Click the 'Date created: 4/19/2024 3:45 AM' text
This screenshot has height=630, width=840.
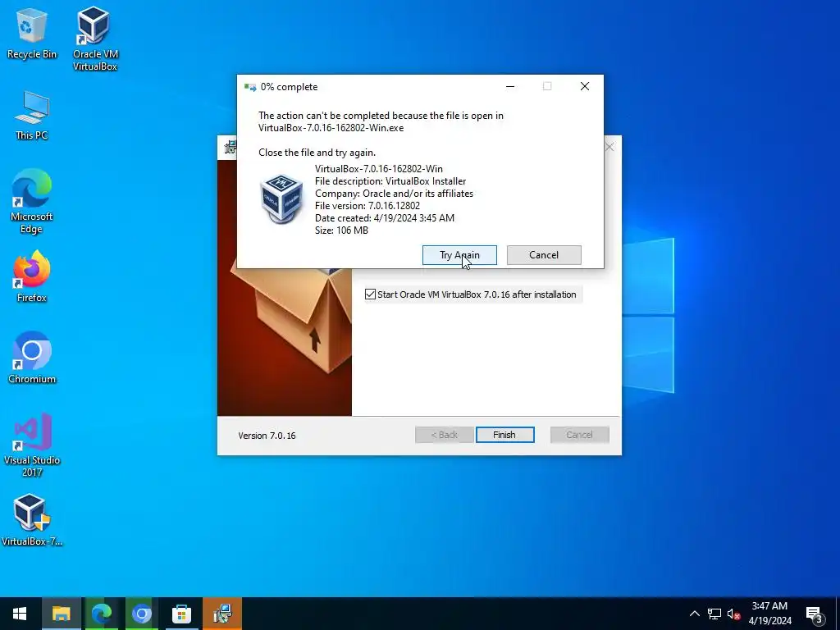385,218
